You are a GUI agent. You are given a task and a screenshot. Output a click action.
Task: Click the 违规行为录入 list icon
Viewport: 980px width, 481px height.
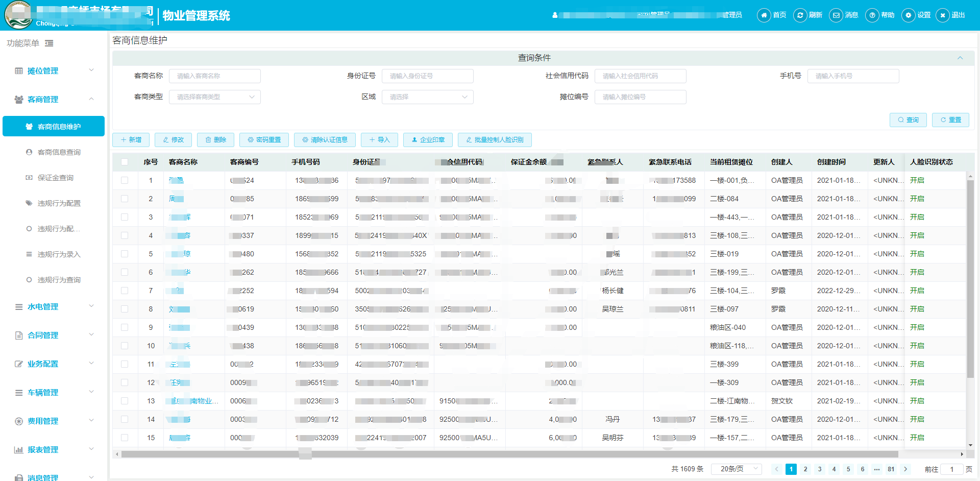29,254
